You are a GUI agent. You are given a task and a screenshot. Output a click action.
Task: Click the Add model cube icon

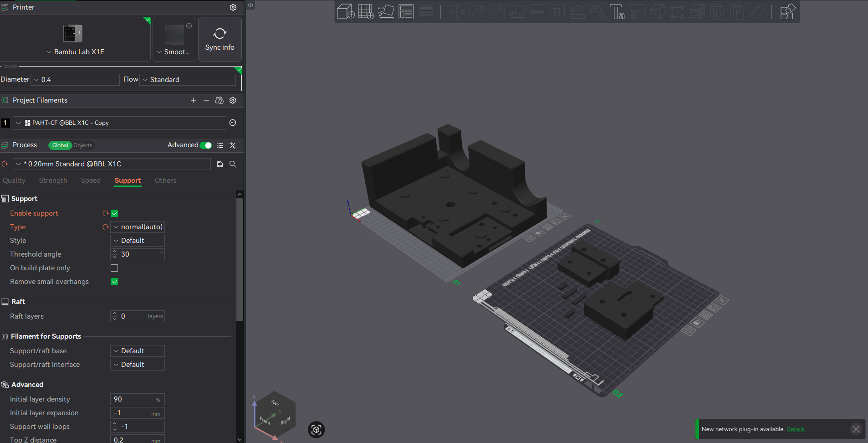click(346, 11)
